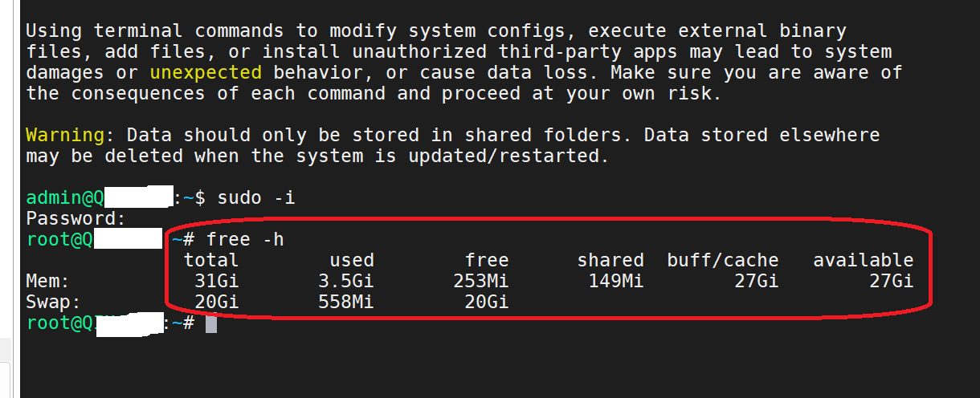The width and height of the screenshot is (980, 398).
Task: Click the "sudo -i" command text
Action: pos(256,197)
